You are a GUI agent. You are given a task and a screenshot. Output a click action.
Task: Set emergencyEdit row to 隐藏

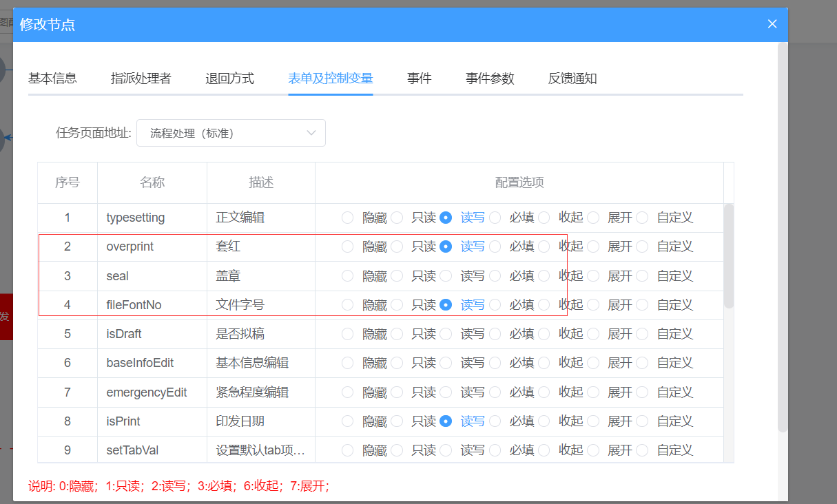coord(348,392)
